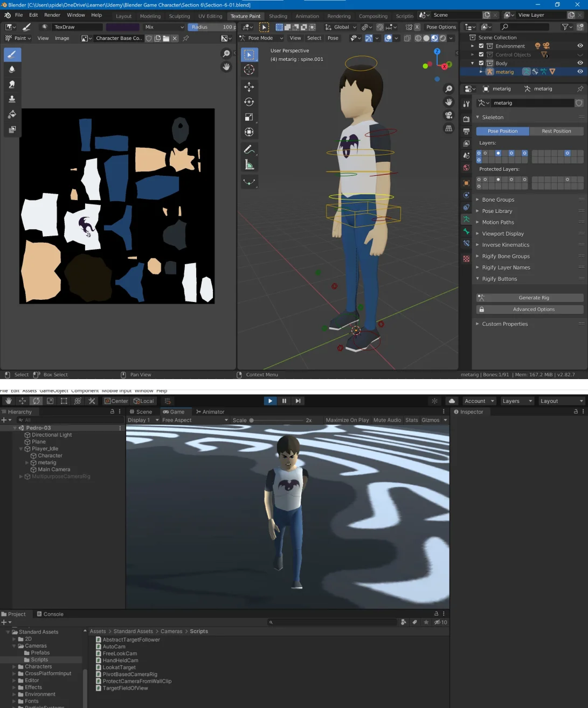Open the Render menu
Image resolution: width=588 pixels, height=708 pixels.
(52, 15)
